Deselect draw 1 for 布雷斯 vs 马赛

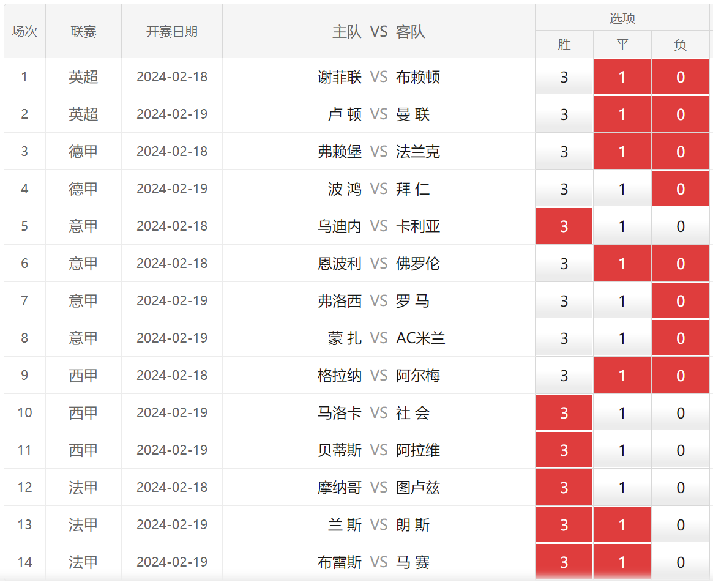point(622,562)
